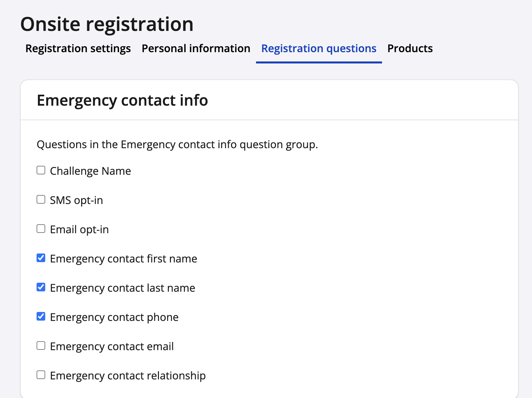Disable Emergency contact last name checkbox
This screenshot has width=532, height=398.
pyautogui.click(x=41, y=287)
